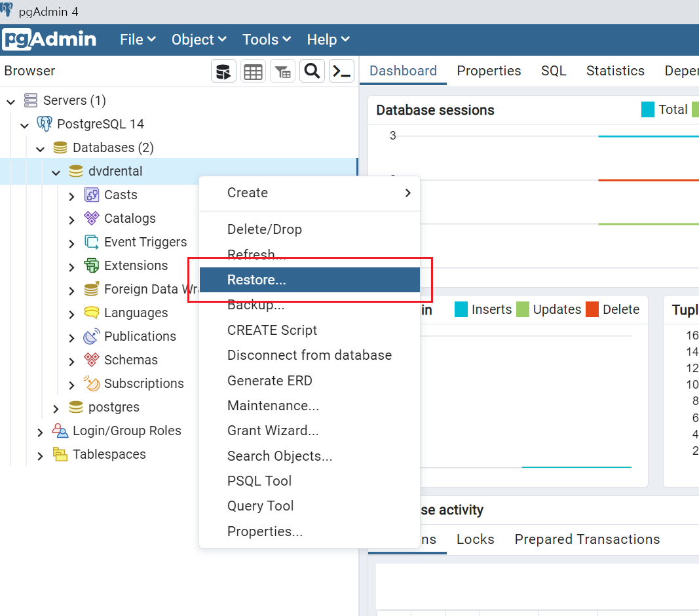Click the Delete legend swatch
699x616 pixels.
pos(592,309)
